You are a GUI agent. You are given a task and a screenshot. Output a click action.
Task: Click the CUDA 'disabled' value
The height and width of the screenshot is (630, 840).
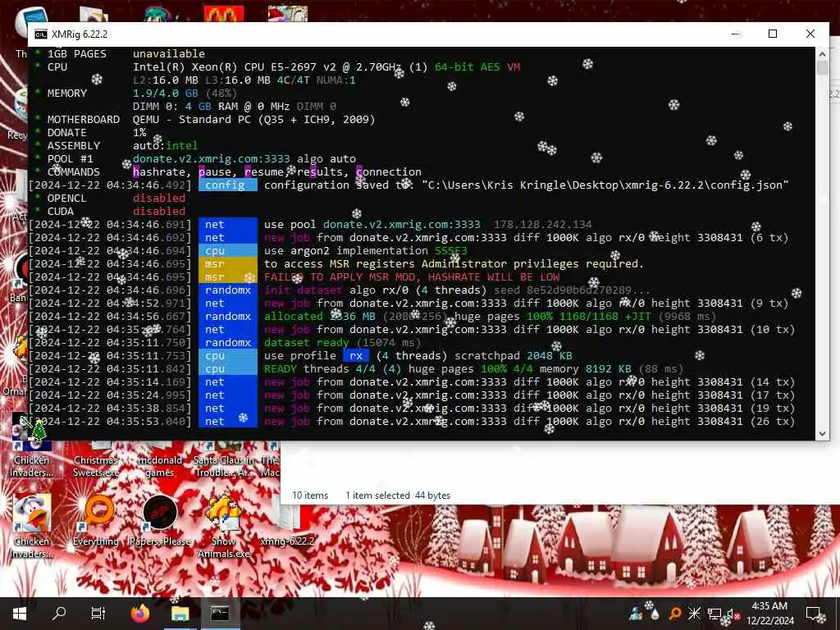159,211
